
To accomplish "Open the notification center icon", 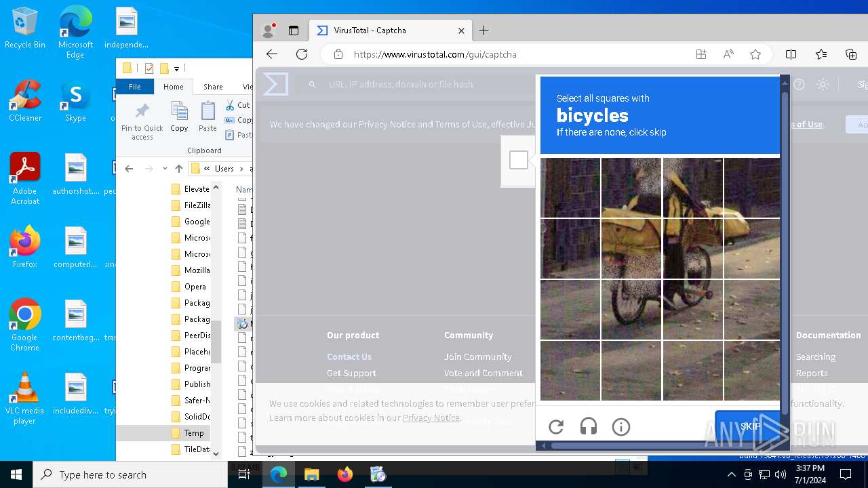I will [x=846, y=474].
